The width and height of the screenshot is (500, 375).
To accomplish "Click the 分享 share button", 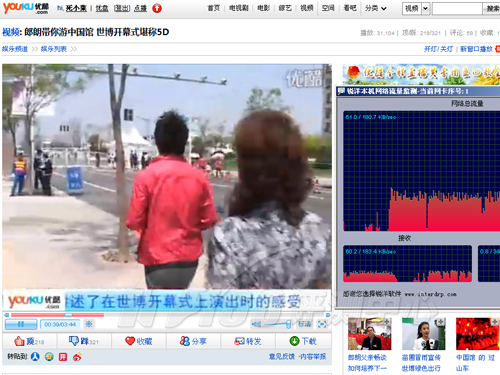I will pyautogui.click(x=193, y=341).
